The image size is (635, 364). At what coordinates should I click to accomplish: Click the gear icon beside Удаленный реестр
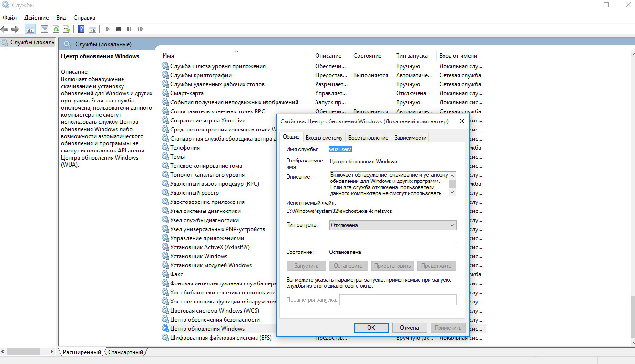tap(165, 193)
